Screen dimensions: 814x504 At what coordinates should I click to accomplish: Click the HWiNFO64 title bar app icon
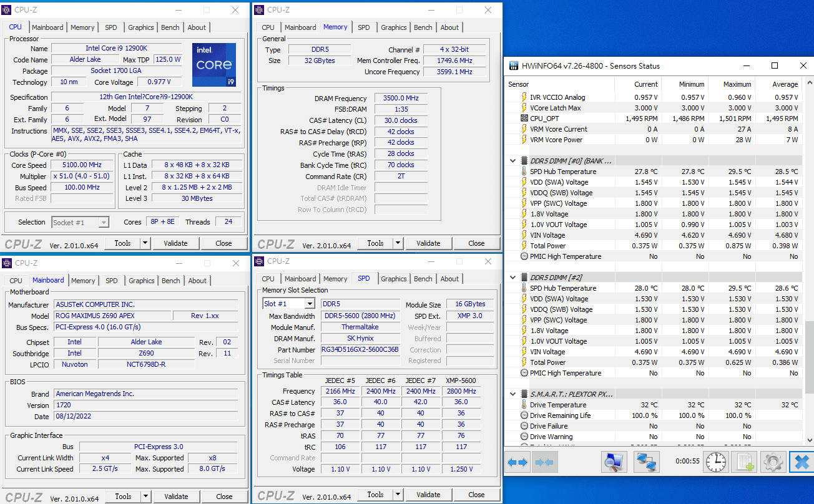click(514, 65)
